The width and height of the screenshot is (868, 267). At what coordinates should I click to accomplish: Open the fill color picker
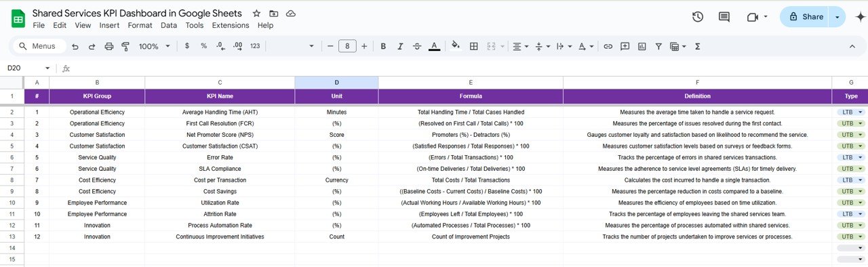coord(456,46)
